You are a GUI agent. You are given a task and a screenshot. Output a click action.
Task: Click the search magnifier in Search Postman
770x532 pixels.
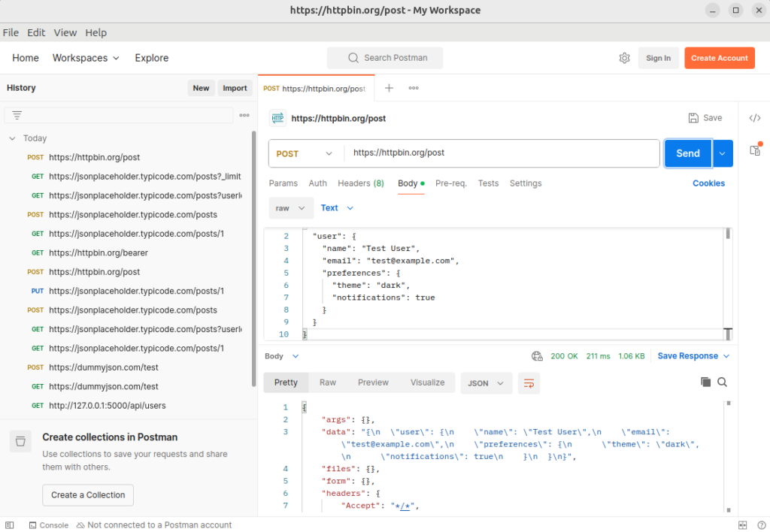tap(353, 58)
